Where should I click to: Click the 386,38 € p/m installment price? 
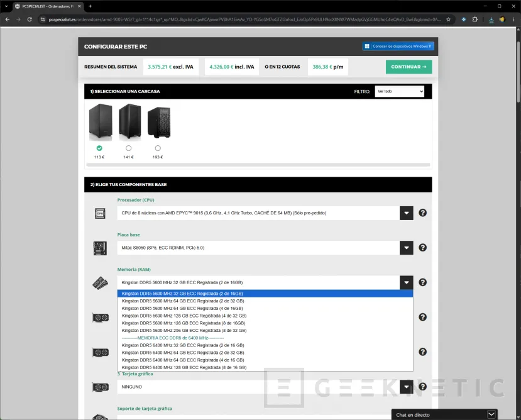click(327, 67)
